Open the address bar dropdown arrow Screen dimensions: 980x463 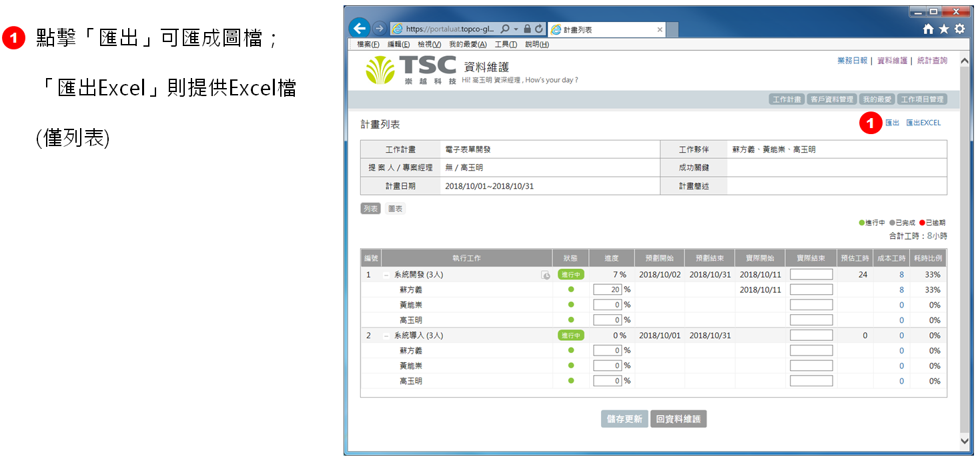(x=516, y=29)
